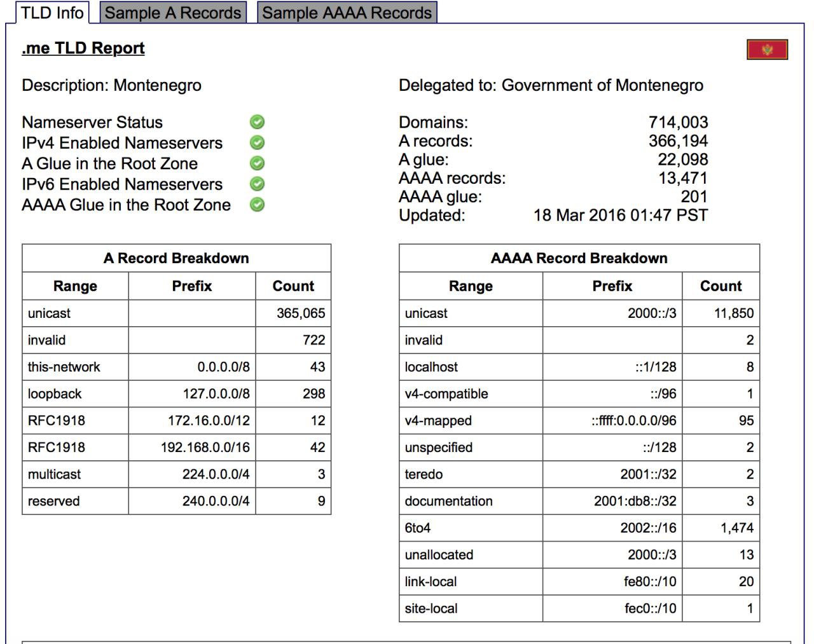Click the Montenegro flag icon
814x644 pixels.
[x=768, y=50]
